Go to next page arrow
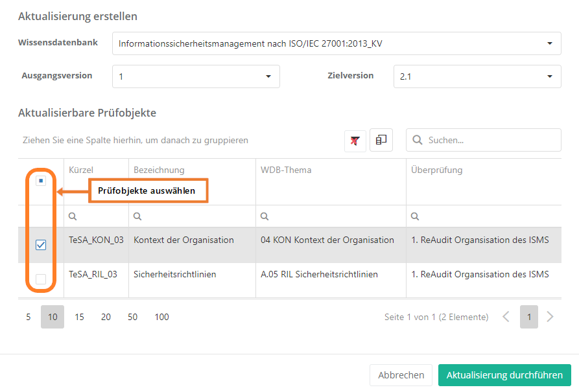Viewport: 579px width, 392px height. pyautogui.click(x=550, y=317)
